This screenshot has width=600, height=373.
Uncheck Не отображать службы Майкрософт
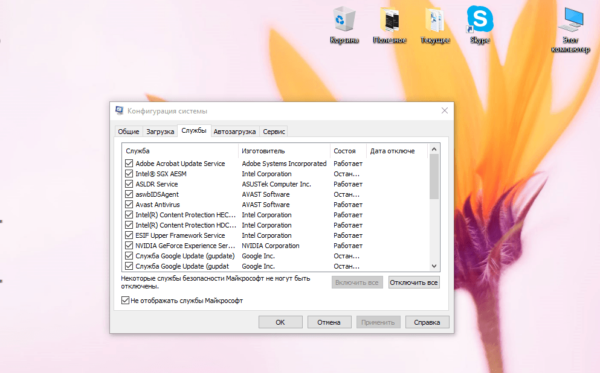point(125,300)
